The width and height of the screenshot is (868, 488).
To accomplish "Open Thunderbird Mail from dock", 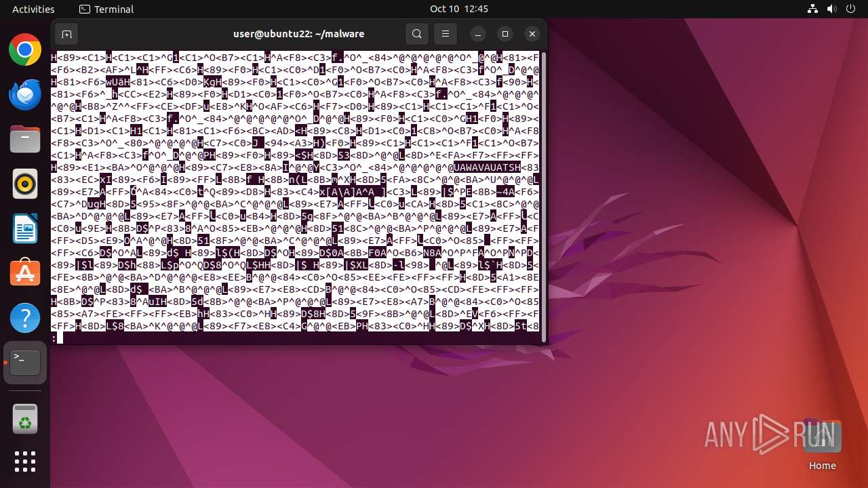I will point(25,94).
